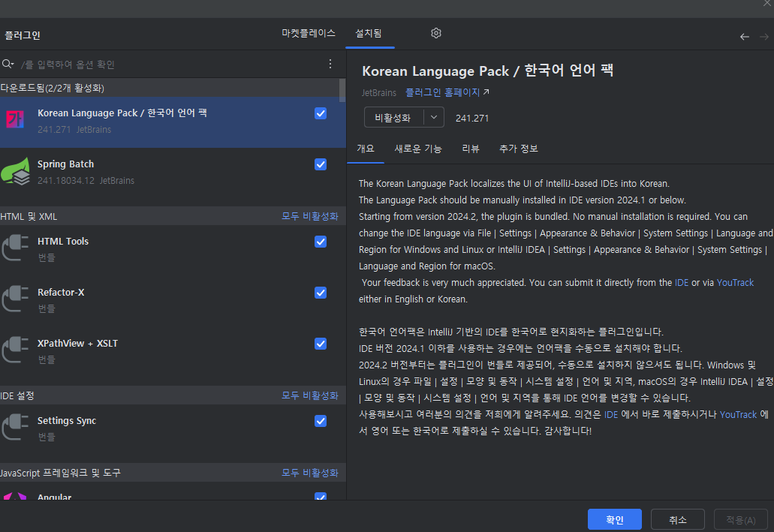Click the YouTrack link in the English description
This screenshot has height=532, width=774.
click(735, 282)
